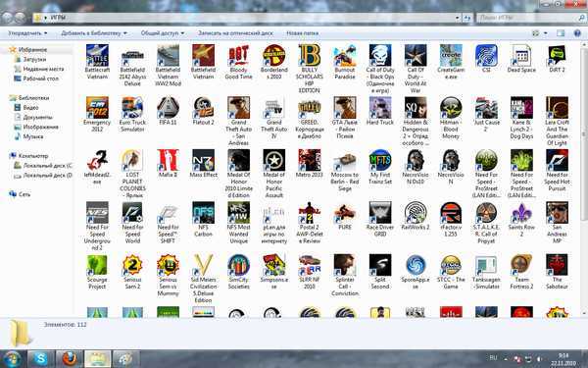Open the address bar history dropdown arrow

click(457, 18)
